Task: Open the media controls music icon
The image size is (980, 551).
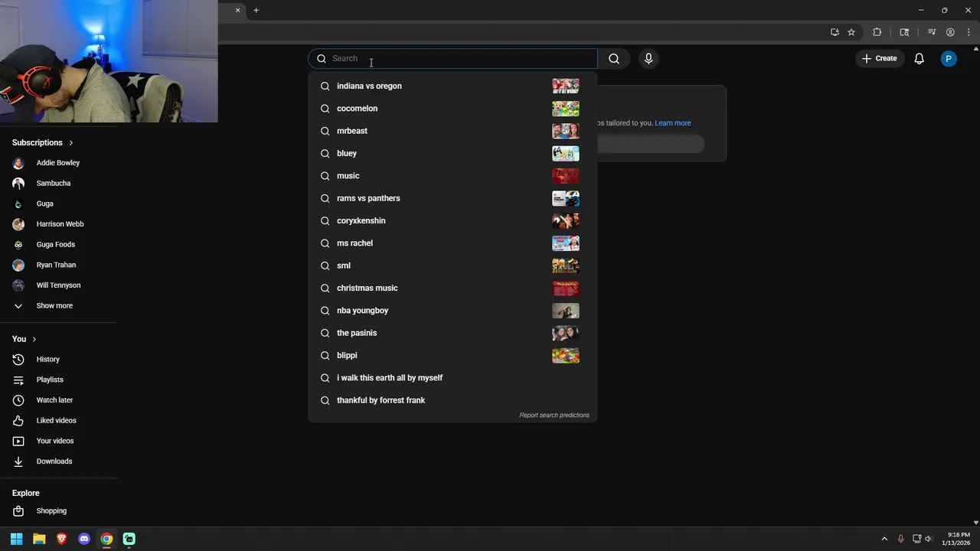Action: (932, 32)
